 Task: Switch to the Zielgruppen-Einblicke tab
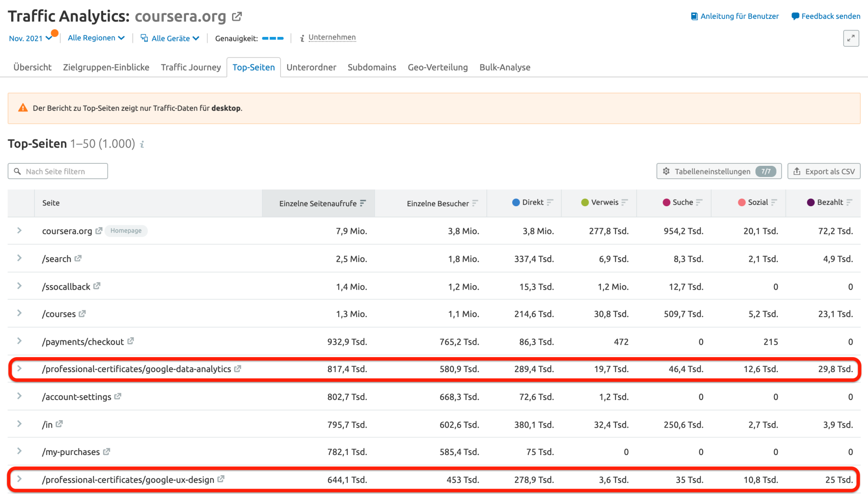click(x=106, y=67)
